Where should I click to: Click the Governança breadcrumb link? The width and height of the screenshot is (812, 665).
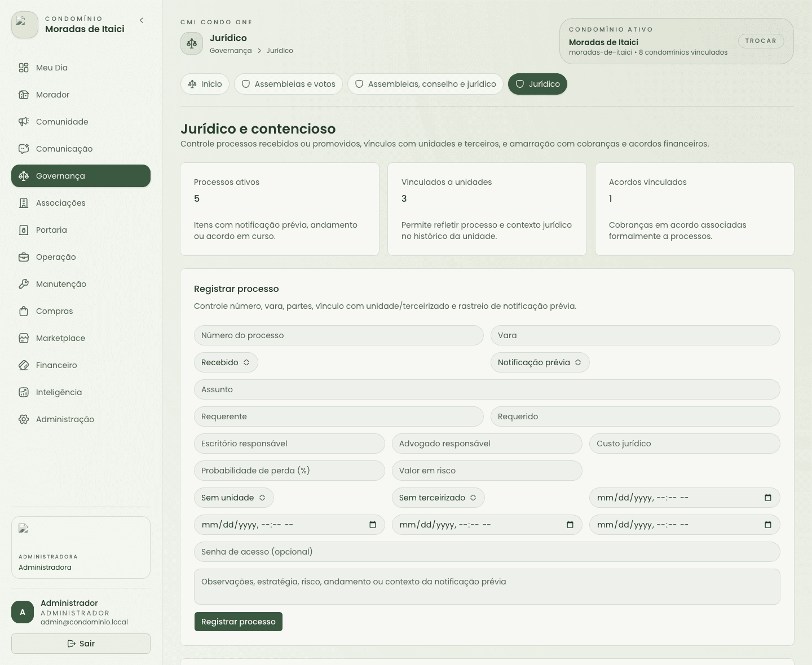click(x=231, y=51)
